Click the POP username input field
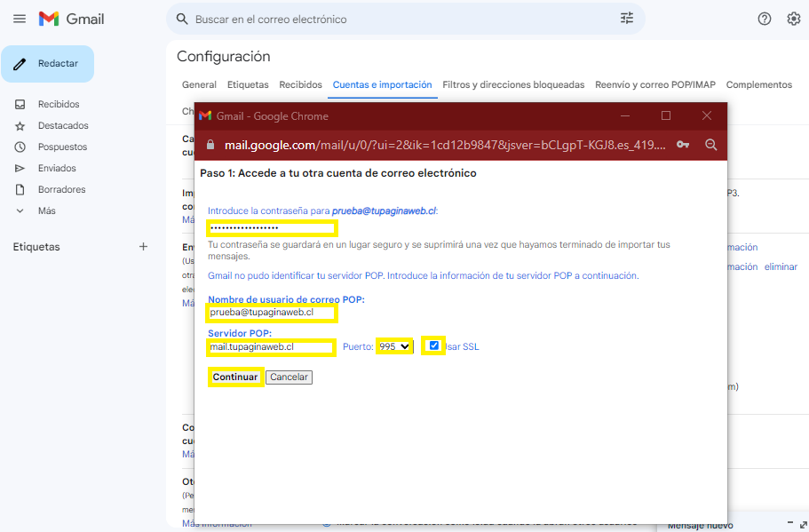This screenshot has height=532, width=809. pos(272,313)
